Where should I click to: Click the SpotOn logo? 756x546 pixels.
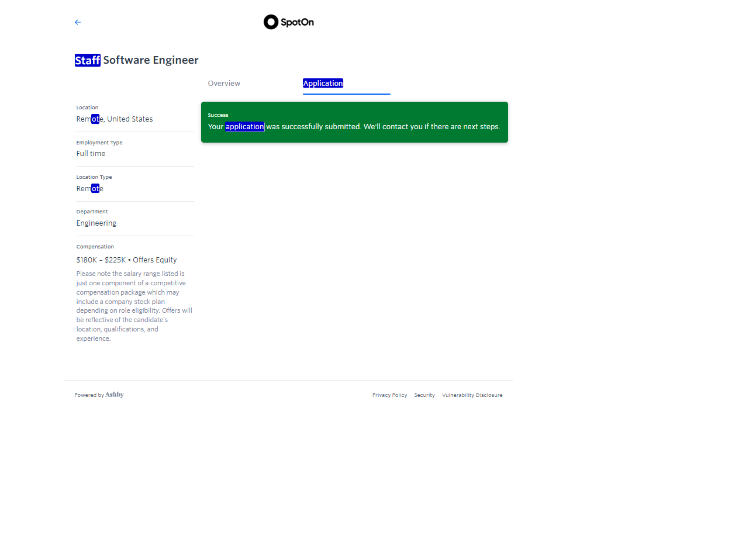289,22
